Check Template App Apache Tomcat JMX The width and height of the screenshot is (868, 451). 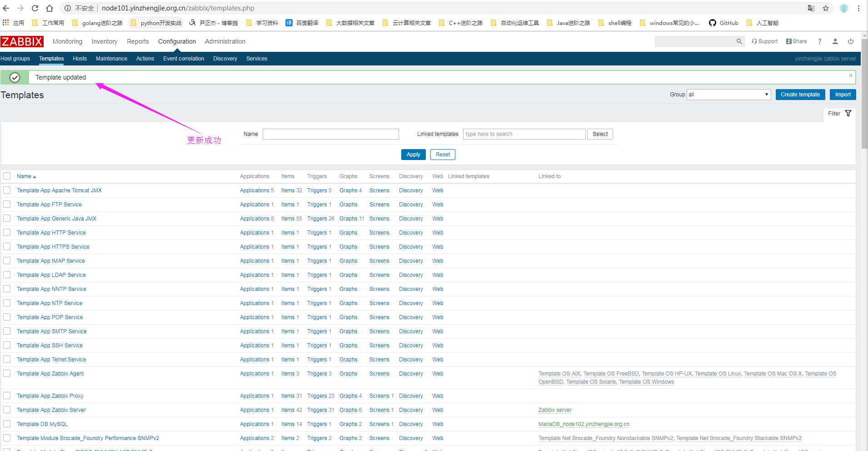point(7,190)
